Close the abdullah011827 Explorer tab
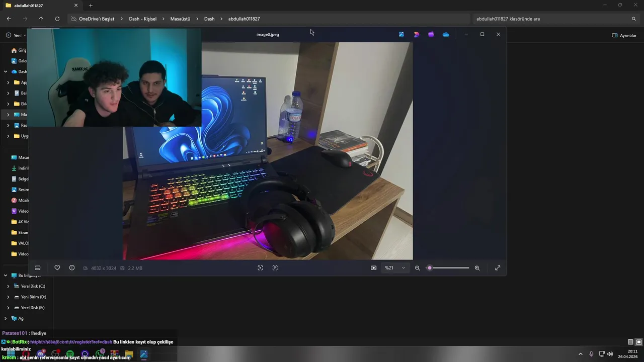Viewport: 644px width, 362px height. 76,6
